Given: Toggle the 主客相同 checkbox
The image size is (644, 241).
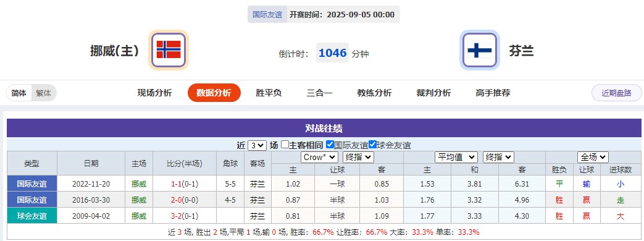Looking at the screenshot, I should 285,145.
